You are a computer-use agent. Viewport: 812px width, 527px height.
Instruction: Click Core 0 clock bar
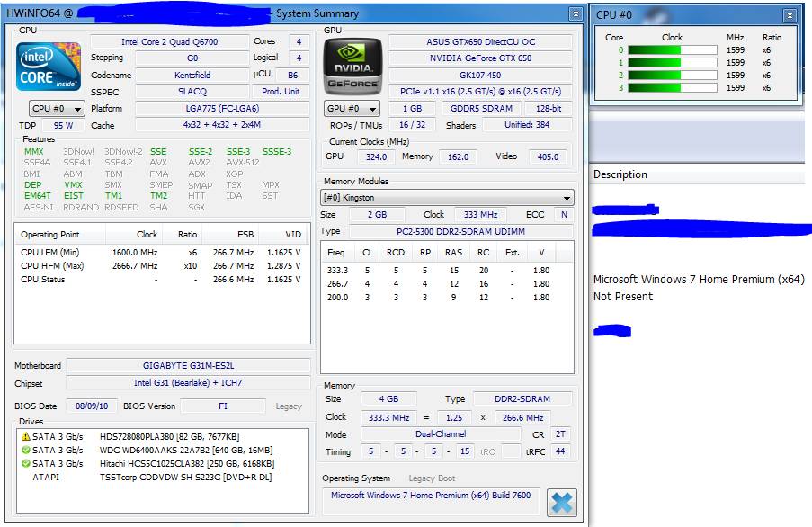coord(673,50)
